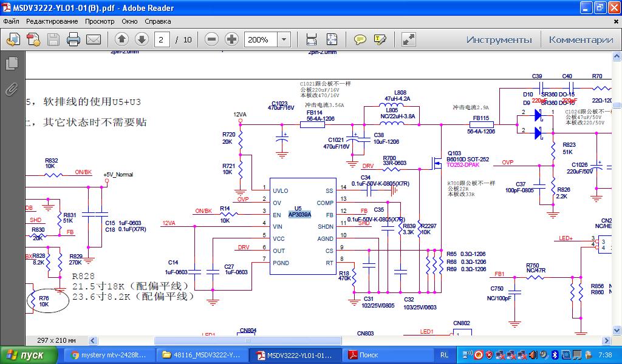Open the 200% zoom level dropdown

coord(284,39)
